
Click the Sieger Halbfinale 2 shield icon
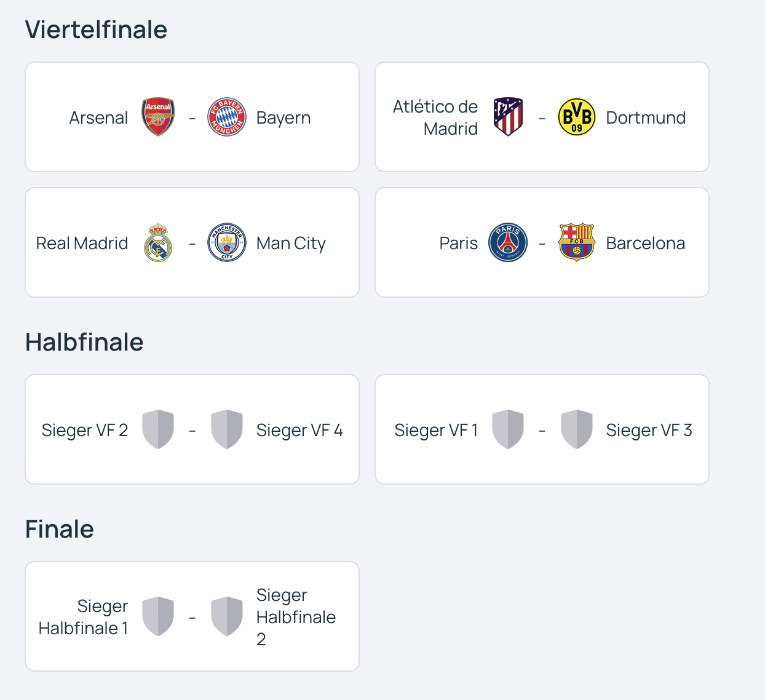click(x=227, y=616)
